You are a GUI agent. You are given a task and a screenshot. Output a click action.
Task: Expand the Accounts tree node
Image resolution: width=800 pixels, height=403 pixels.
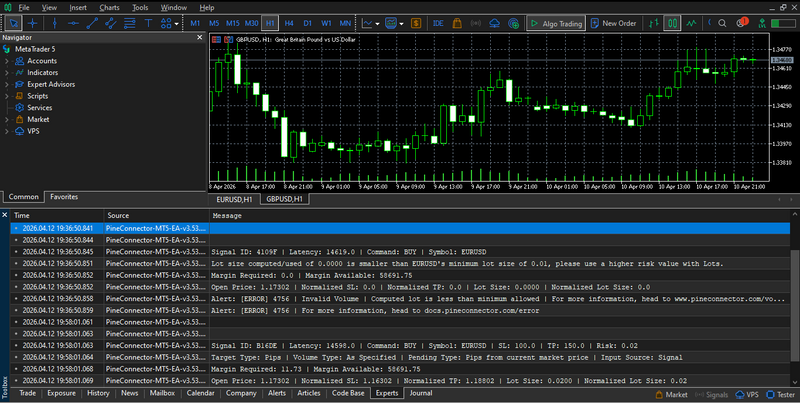coord(7,61)
